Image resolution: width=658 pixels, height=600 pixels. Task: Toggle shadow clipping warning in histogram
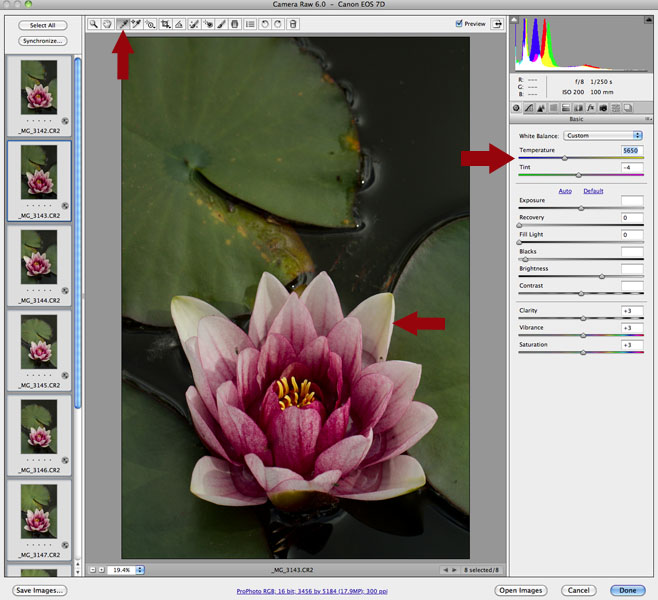(x=514, y=19)
